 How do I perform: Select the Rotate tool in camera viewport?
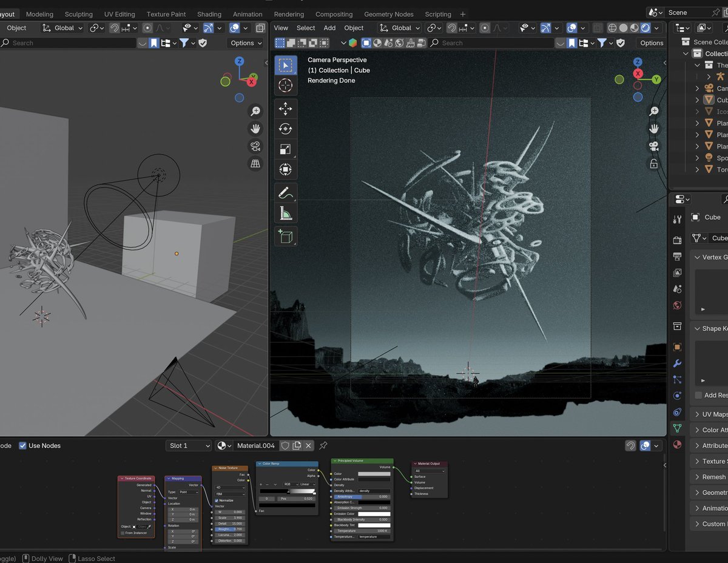click(286, 129)
